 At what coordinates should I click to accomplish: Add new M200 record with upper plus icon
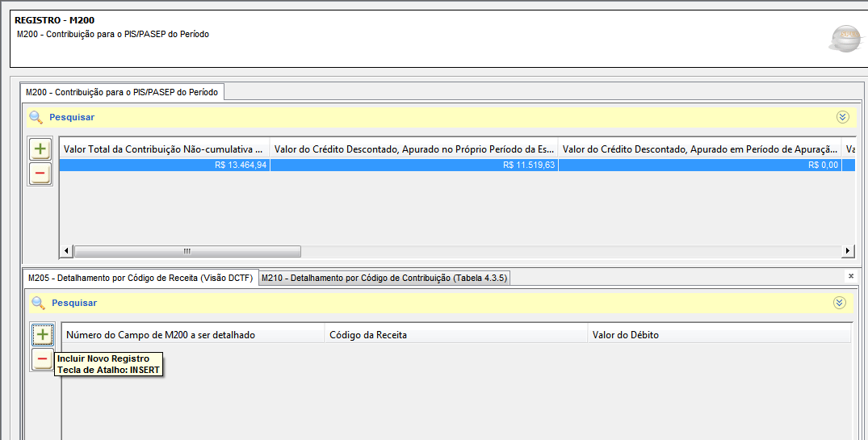[40, 149]
